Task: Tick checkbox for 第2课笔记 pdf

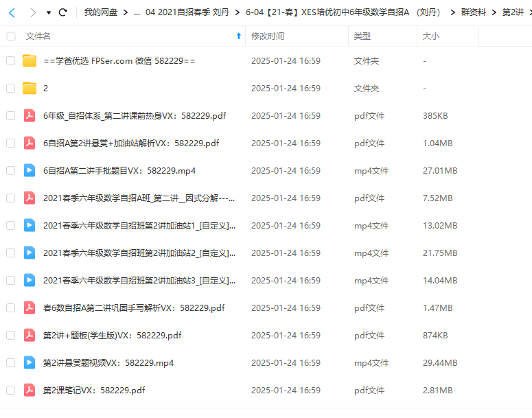Action: point(11,390)
